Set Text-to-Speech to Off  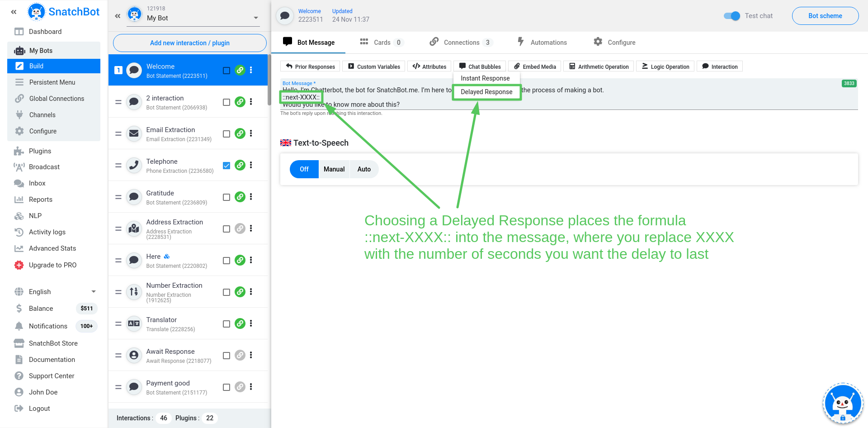[304, 169]
